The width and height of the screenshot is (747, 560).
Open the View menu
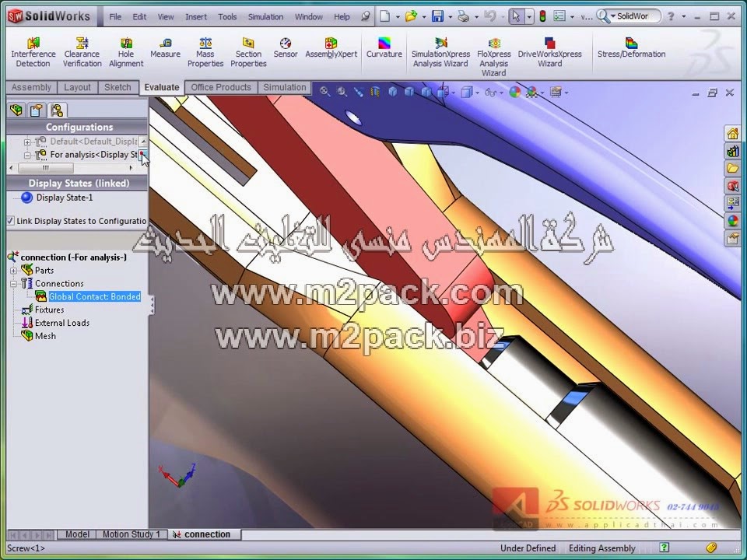coord(165,16)
